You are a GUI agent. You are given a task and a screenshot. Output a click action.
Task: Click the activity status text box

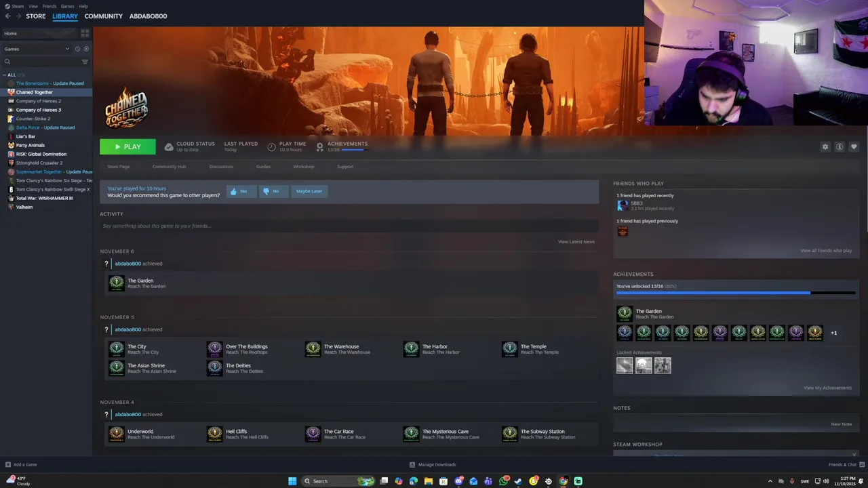[x=349, y=226]
